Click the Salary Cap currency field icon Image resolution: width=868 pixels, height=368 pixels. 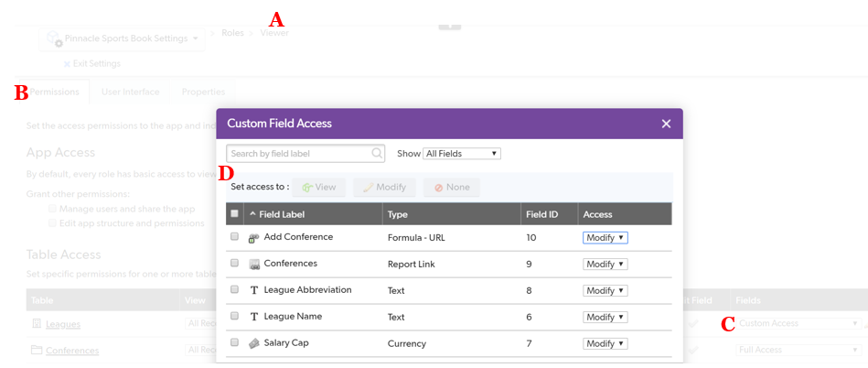pos(254,344)
